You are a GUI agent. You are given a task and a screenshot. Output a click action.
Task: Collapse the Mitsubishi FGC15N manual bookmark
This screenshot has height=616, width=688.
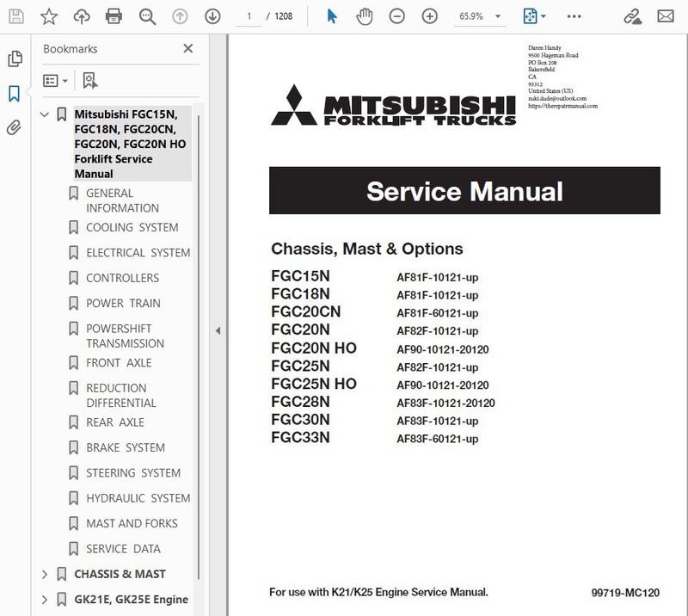(45, 115)
